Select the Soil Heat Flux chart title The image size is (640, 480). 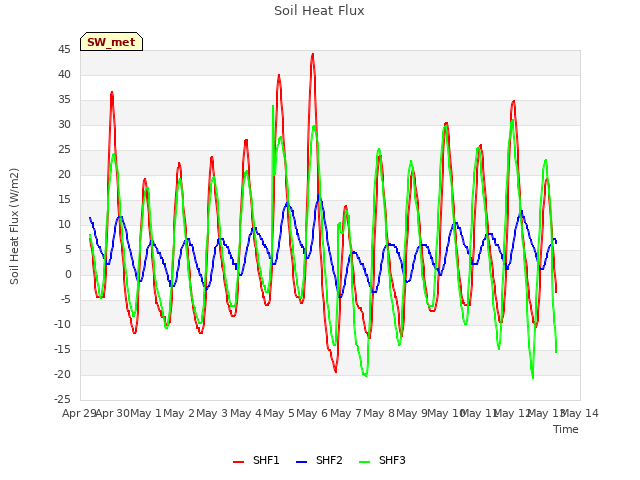click(x=319, y=11)
